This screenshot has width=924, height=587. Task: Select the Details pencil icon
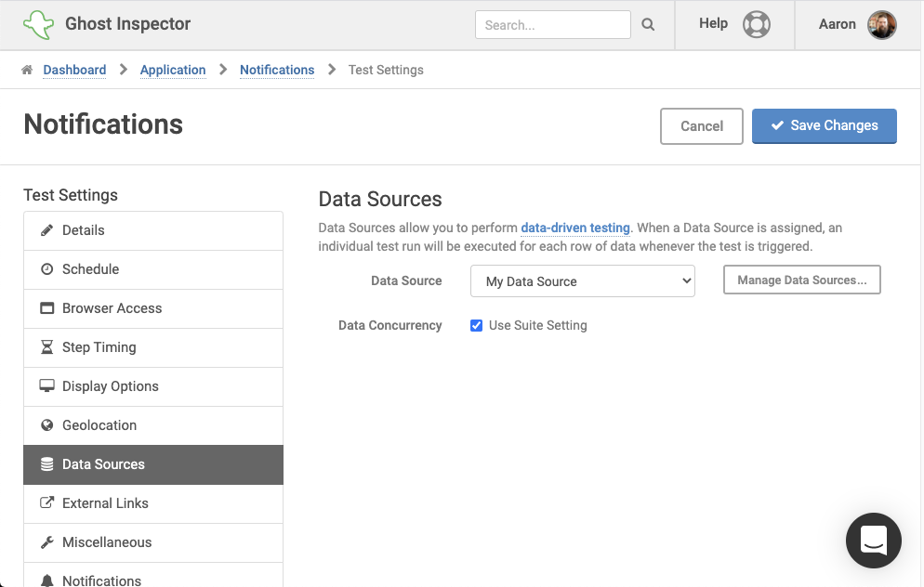coord(45,229)
